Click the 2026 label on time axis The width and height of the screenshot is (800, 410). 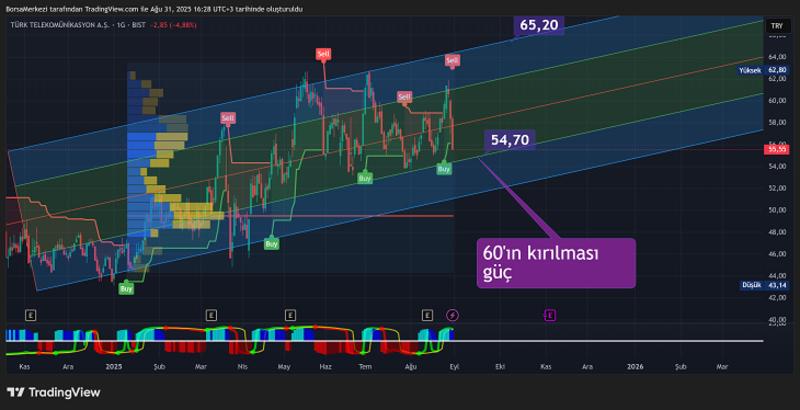(x=635, y=366)
